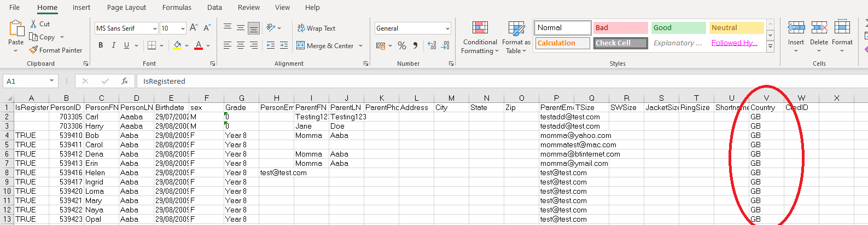
Task: Apply red Font Color to text
Action: point(199,45)
